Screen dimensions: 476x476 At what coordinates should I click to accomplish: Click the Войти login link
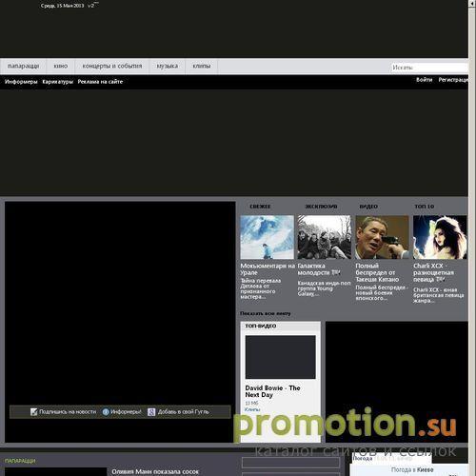point(425,80)
